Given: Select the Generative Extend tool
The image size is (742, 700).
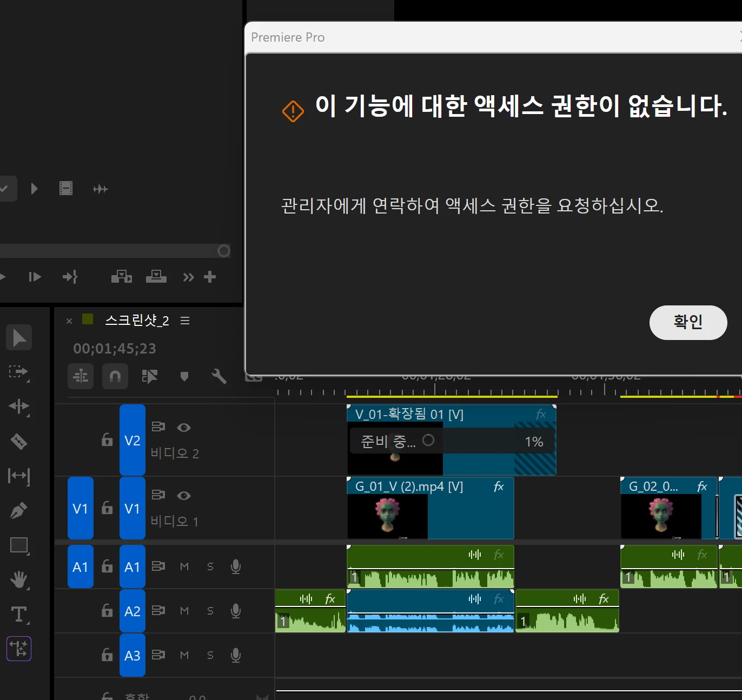Looking at the screenshot, I should [x=19, y=649].
